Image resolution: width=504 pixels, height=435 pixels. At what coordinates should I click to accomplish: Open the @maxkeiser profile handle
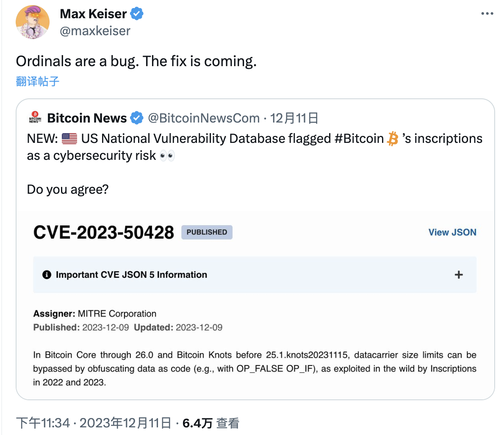(x=95, y=31)
